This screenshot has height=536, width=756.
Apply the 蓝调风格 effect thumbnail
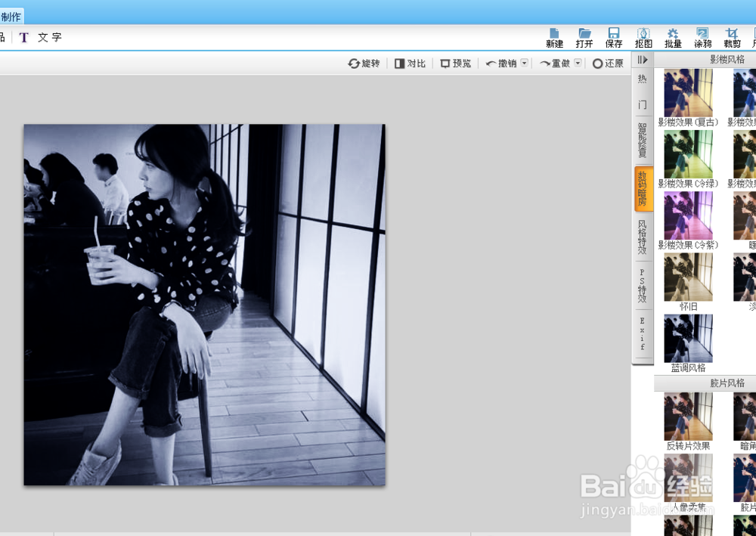tap(688, 339)
